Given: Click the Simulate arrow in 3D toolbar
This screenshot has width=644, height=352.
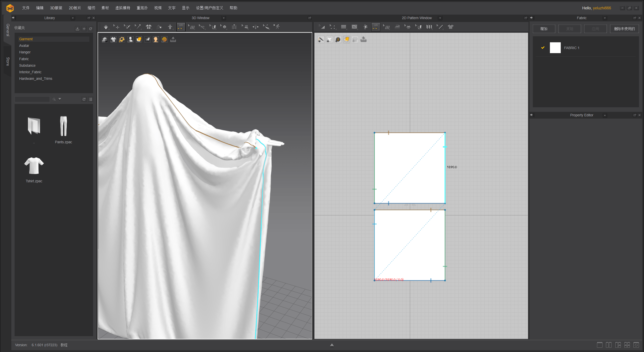Looking at the screenshot, I should 106,27.
